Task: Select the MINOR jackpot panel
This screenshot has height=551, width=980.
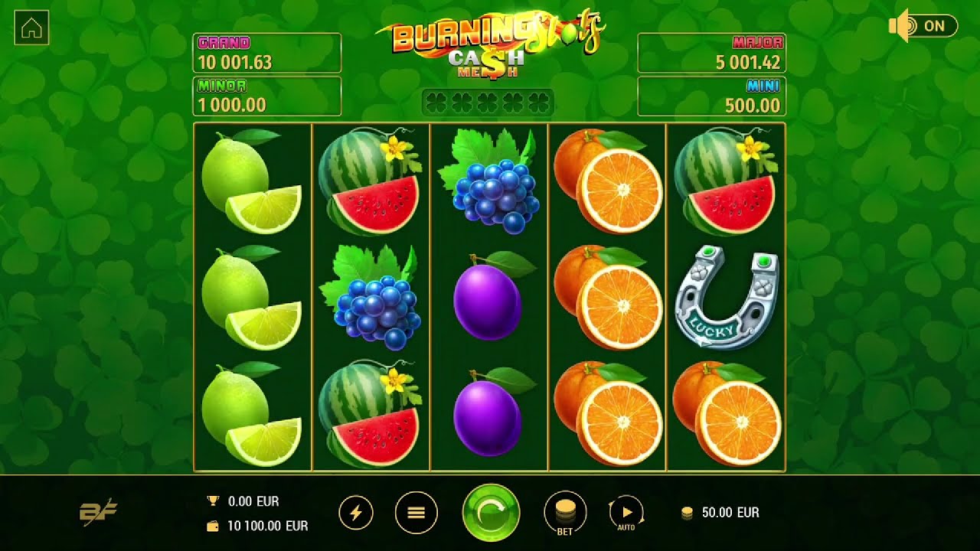Action: 267,96
